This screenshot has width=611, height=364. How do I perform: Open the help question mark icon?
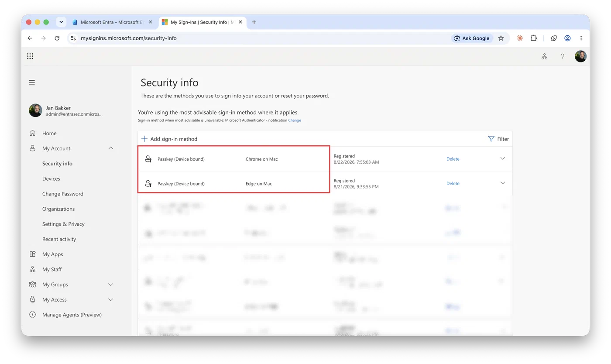563,56
